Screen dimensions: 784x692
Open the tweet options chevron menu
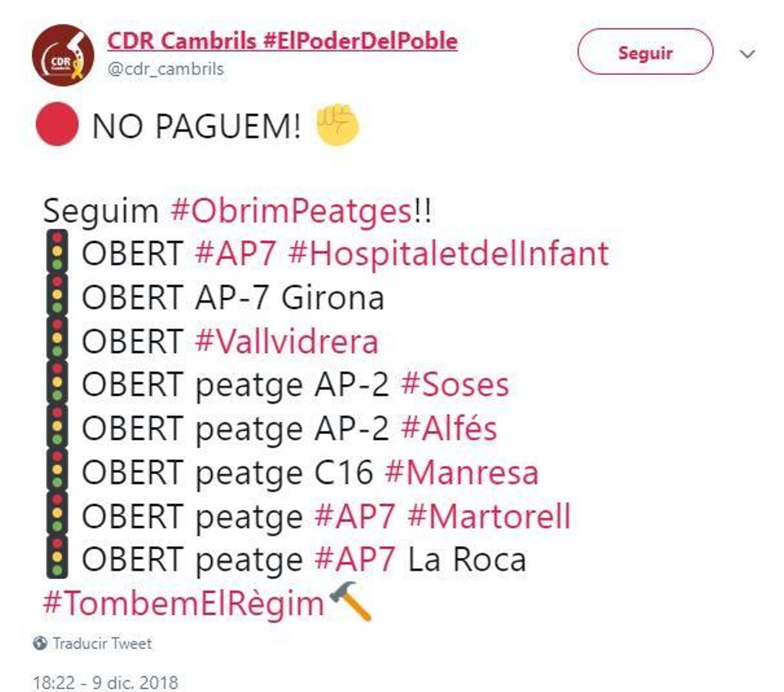(747, 53)
